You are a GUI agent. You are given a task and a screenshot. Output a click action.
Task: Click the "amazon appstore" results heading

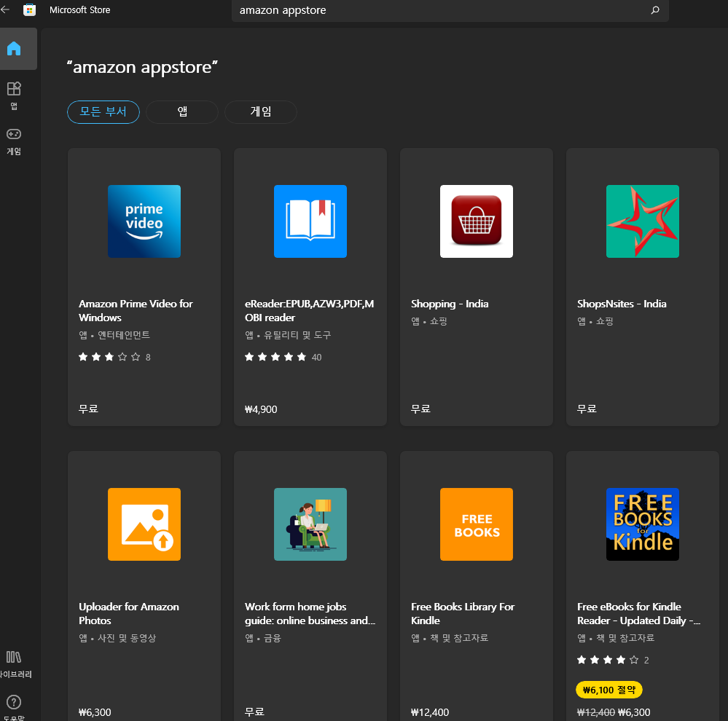[142, 67]
